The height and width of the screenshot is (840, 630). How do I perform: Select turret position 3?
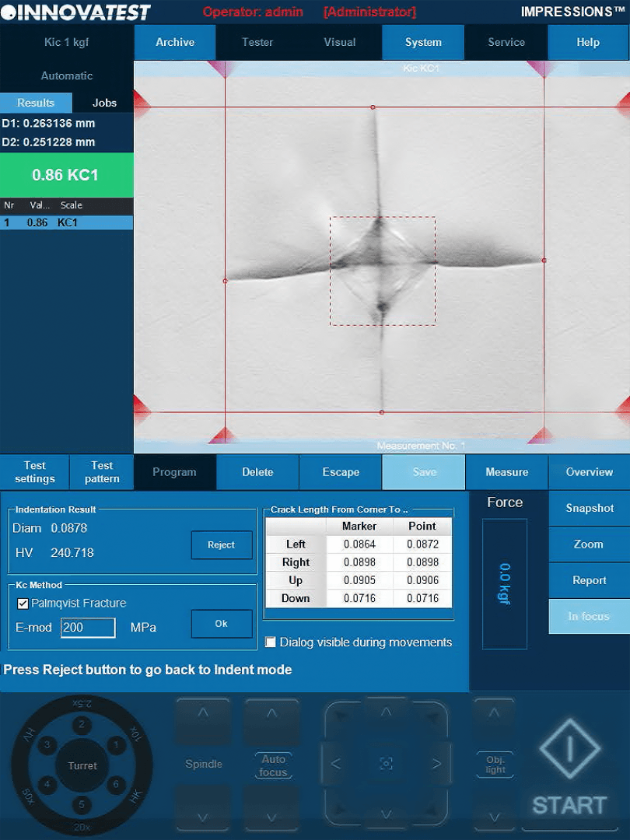tap(47, 744)
